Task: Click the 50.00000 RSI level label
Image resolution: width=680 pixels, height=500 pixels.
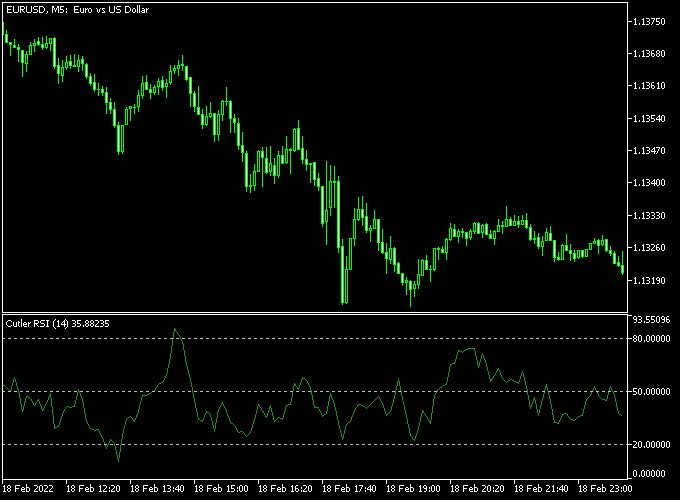Action: point(651,392)
